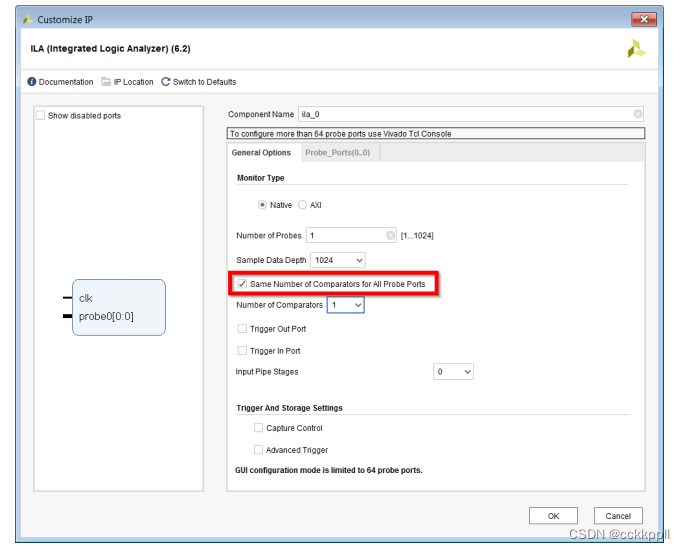
Task: Enable the Capture Control checkbox
Action: tap(259, 428)
